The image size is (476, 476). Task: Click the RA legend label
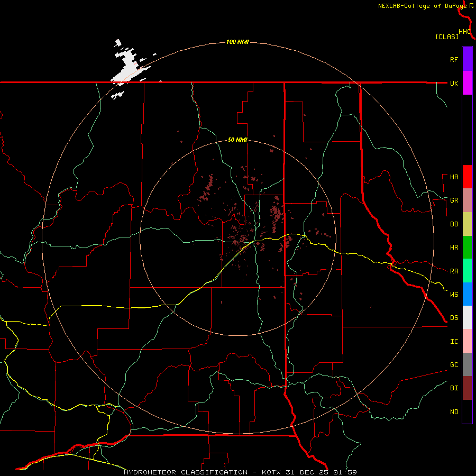[454, 271]
